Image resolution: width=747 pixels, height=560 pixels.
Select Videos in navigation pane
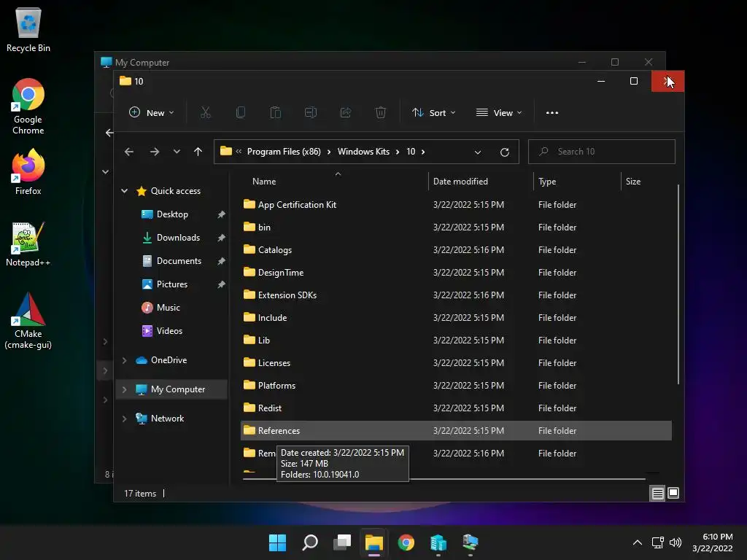coord(169,331)
